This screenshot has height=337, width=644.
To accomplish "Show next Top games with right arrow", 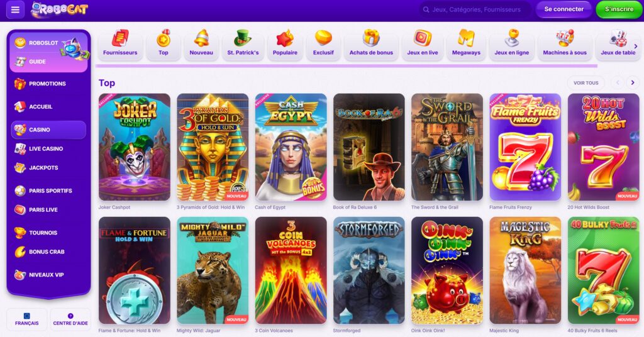I will [633, 82].
